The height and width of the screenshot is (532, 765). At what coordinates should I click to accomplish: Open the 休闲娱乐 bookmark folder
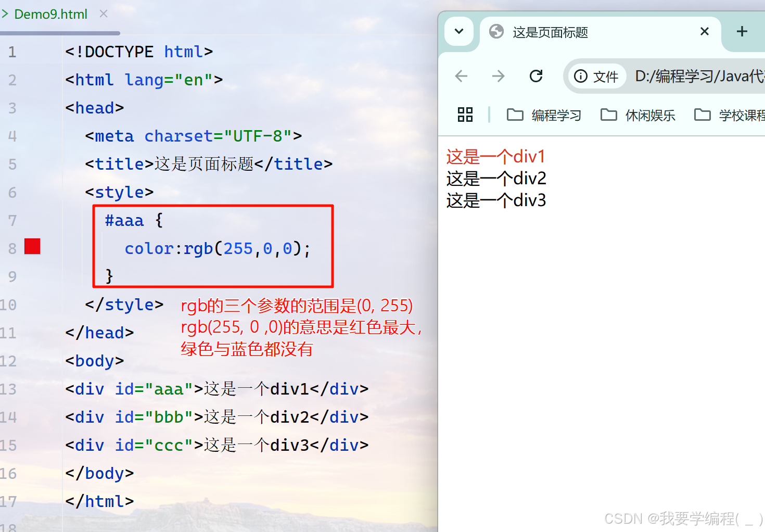tap(637, 115)
